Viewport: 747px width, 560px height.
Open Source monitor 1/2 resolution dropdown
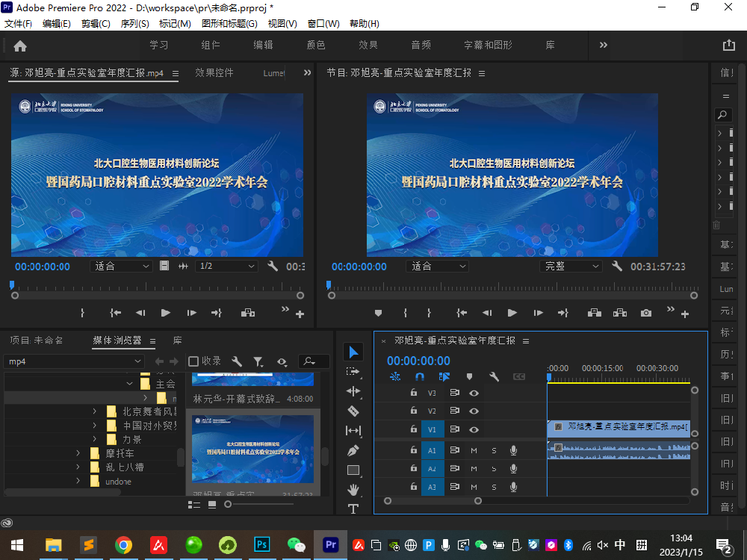click(227, 267)
